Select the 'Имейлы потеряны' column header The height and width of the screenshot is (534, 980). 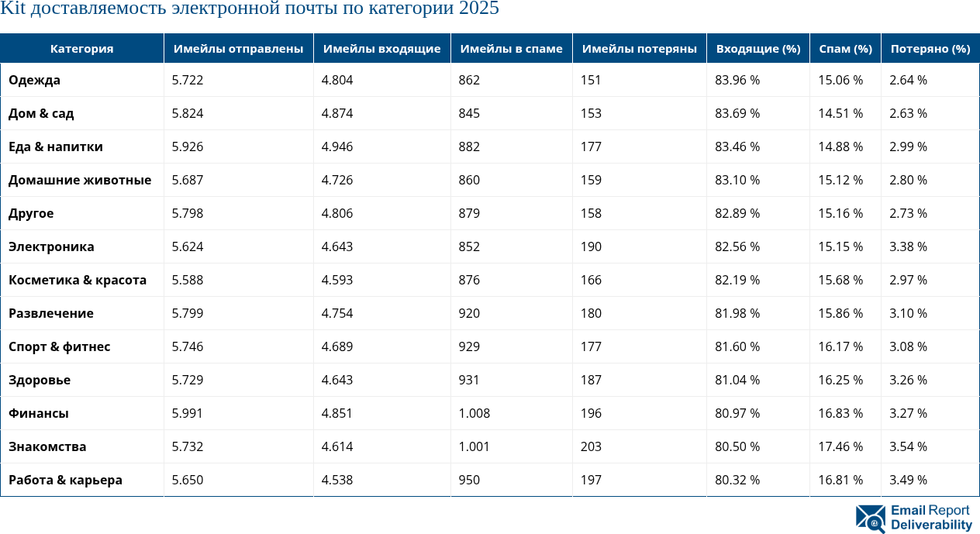tap(640, 48)
